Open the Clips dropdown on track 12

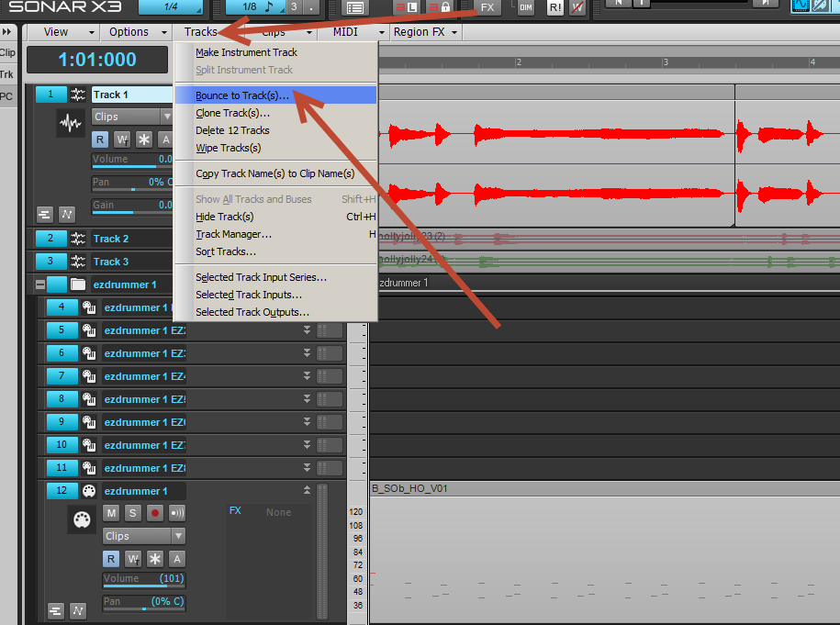point(144,536)
